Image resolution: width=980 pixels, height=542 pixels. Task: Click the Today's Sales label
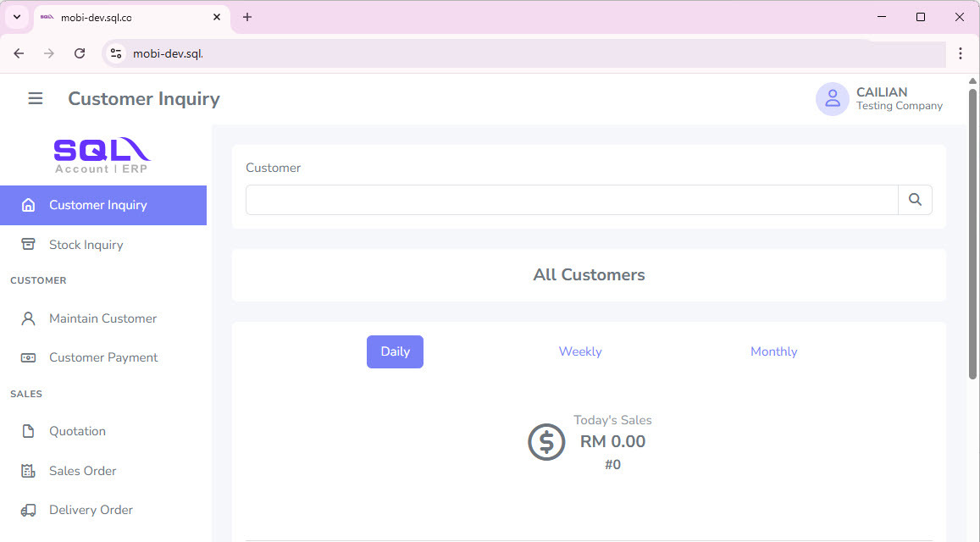(612, 420)
